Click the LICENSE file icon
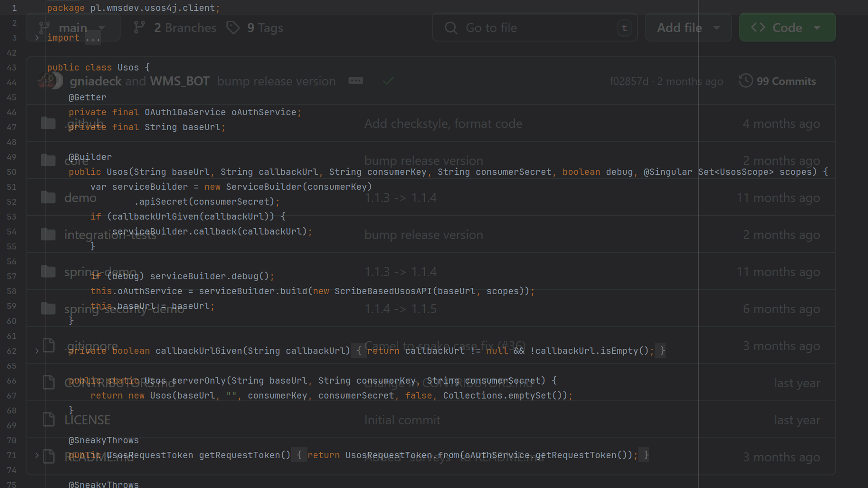The height and width of the screenshot is (488, 868). (49, 419)
